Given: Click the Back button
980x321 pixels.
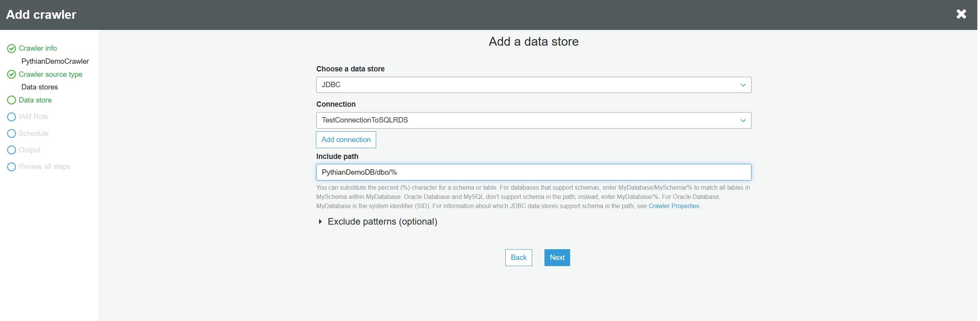Looking at the screenshot, I should click(518, 258).
